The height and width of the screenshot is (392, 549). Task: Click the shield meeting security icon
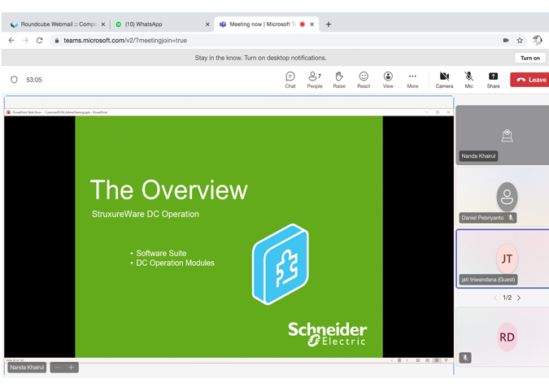click(x=14, y=80)
